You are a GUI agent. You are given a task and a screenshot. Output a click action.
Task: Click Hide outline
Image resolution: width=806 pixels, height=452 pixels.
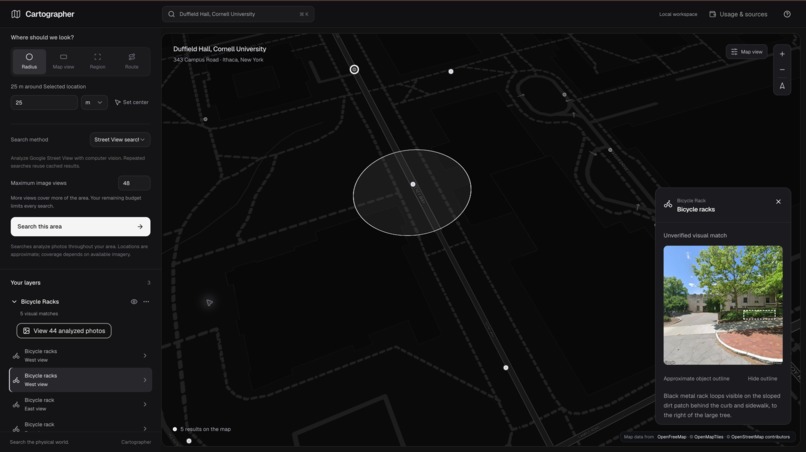762,378
